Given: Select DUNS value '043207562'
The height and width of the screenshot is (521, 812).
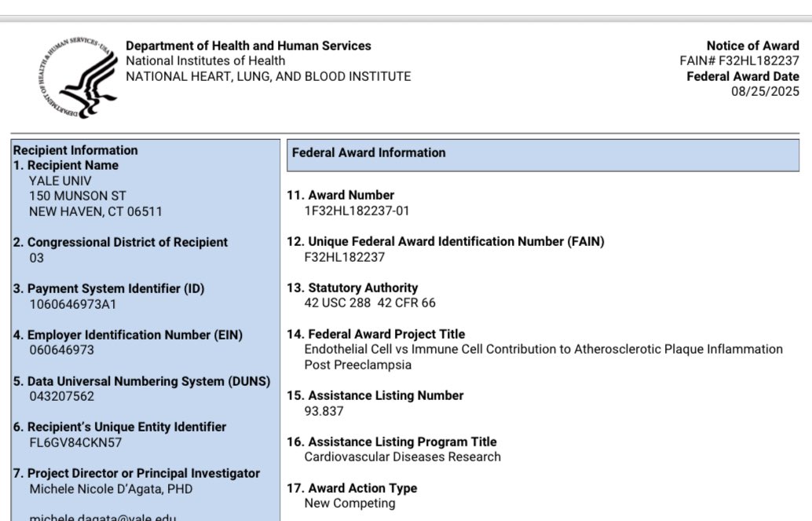Looking at the screenshot, I should pos(61,396).
